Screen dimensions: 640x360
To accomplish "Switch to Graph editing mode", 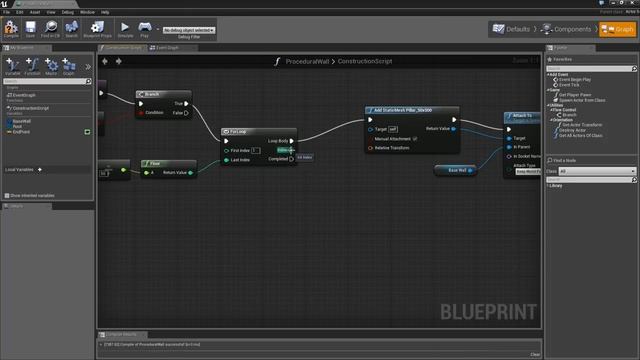I will pyautogui.click(x=618, y=29).
